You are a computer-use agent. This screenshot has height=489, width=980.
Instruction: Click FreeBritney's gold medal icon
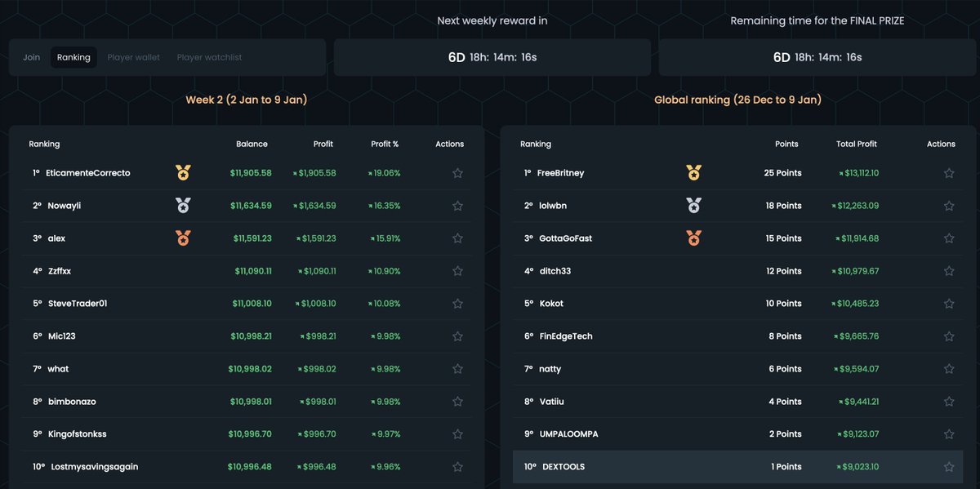pos(693,172)
